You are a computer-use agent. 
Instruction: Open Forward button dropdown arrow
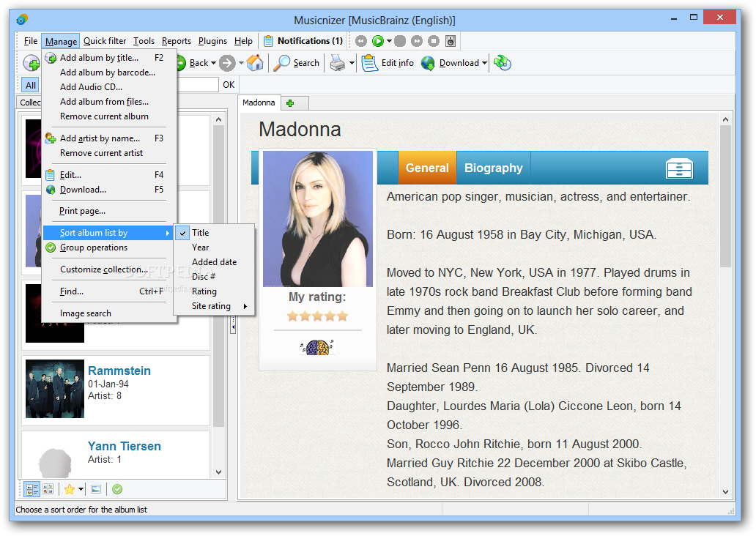241,63
